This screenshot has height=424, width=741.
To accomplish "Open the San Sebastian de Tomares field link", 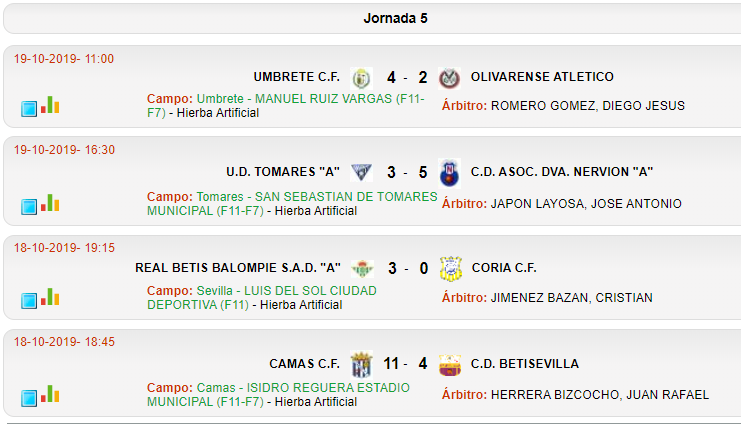I will click(292, 204).
